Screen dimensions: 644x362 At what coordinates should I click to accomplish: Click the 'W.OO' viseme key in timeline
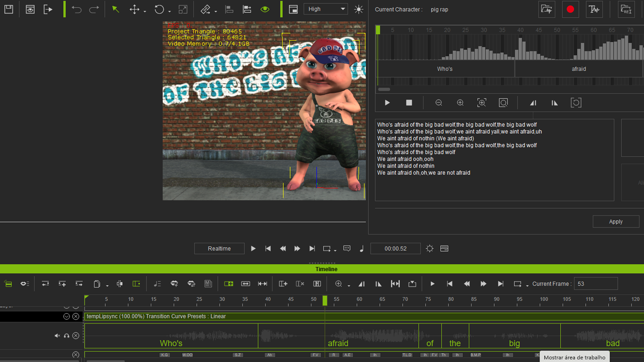tap(187, 355)
